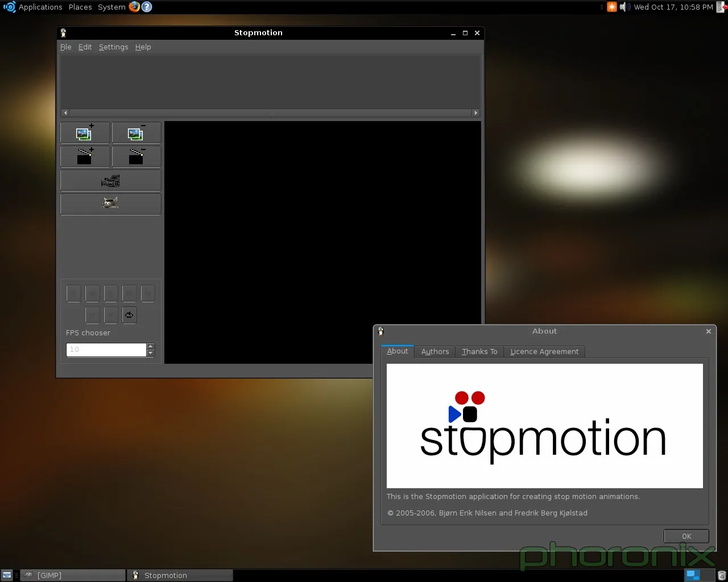728x582 pixels.
Task: Click the logout door icon
Action: coord(721,7)
